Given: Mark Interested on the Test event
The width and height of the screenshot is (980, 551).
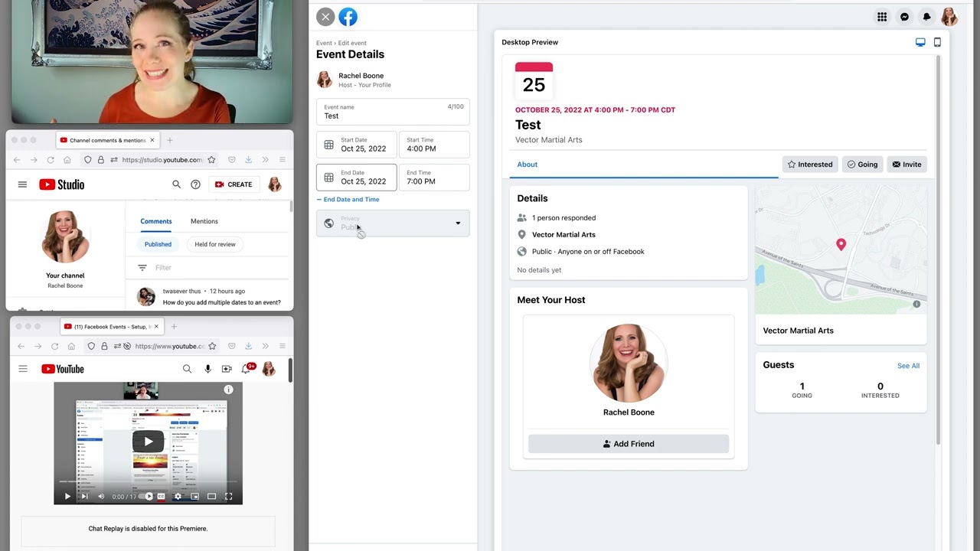Looking at the screenshot, I should pos(810,165).
